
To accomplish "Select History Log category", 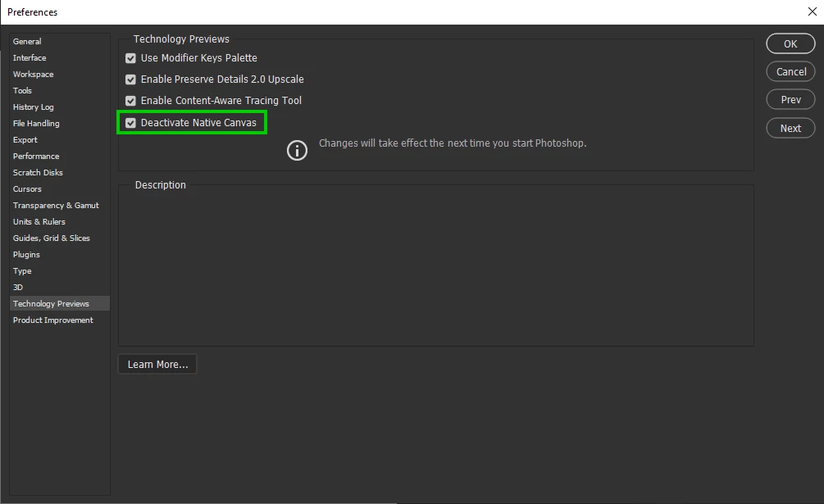I will coord(59,107).
